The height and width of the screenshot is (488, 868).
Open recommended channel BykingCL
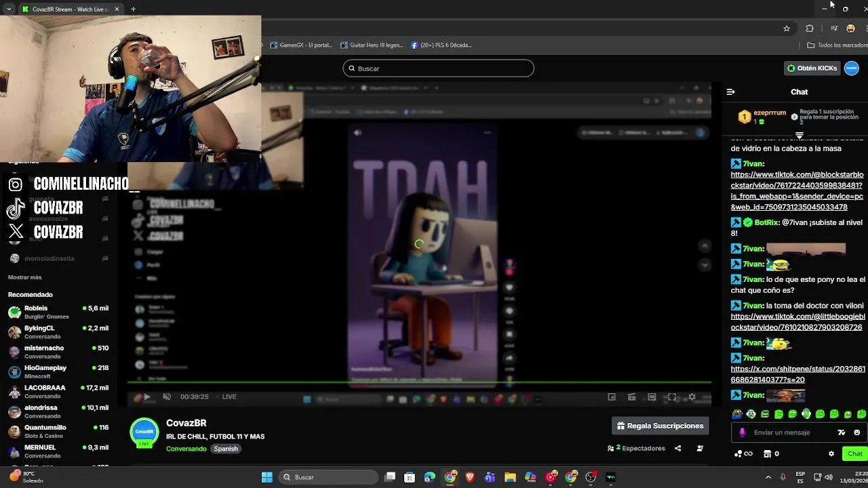coord(58,332)
